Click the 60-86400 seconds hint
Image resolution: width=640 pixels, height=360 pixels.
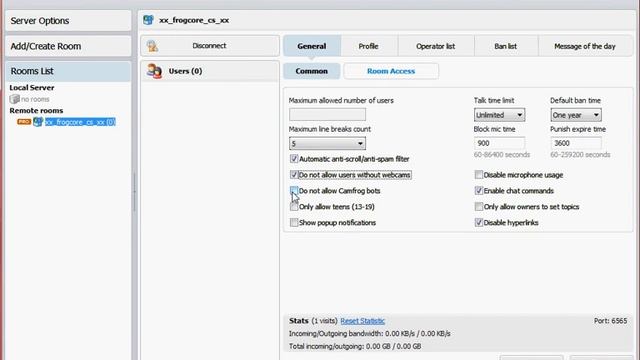point(502,155)
